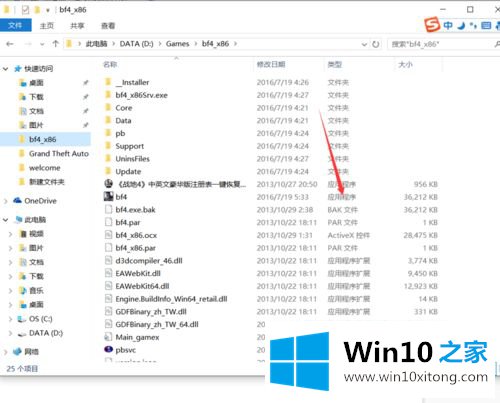This screenshot has height=403, width=500.
Task: Expand OS (C:) drive node
Action: pyautogui.click(x=10, y=319)
